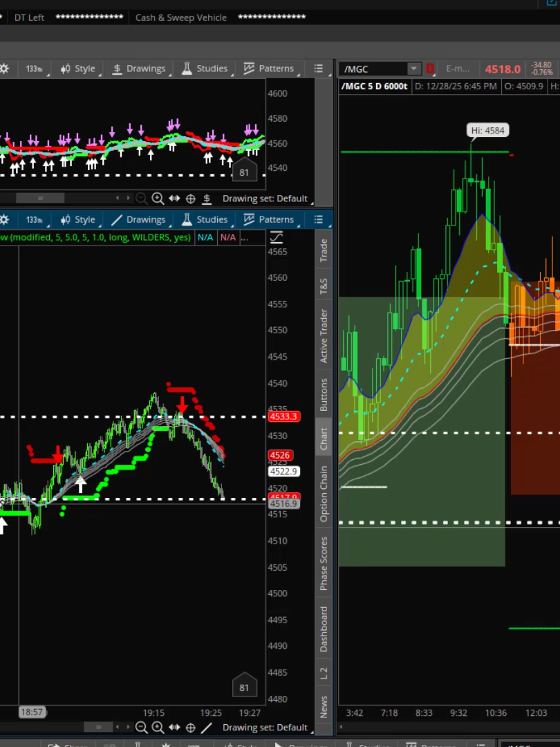Open the 133tk aggregation selector in upper chart

35,68
